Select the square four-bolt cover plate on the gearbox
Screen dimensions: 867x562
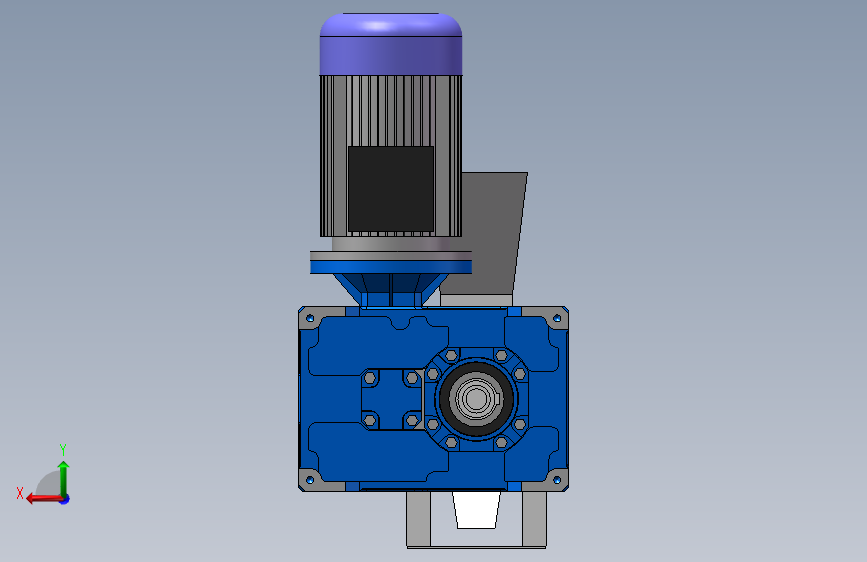point(391,399)
